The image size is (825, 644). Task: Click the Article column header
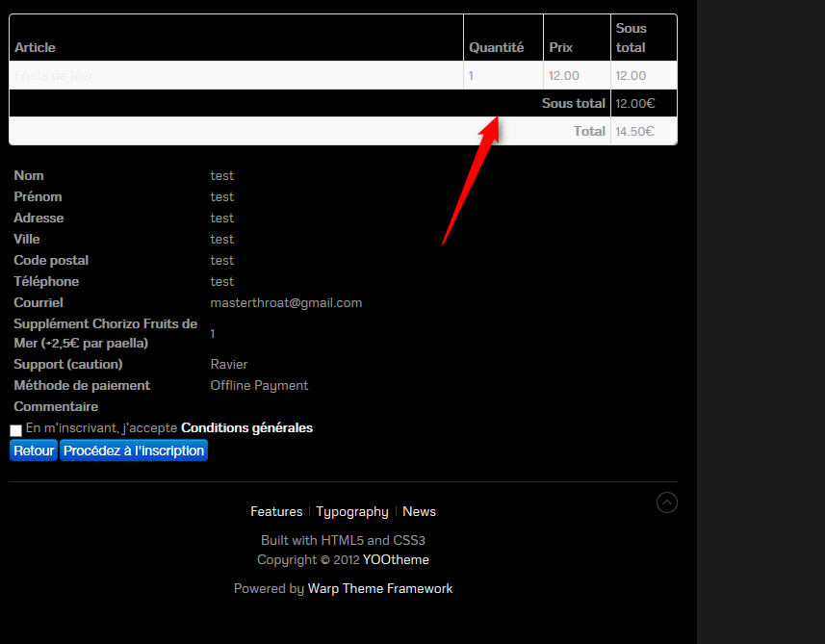pos(35,47)
